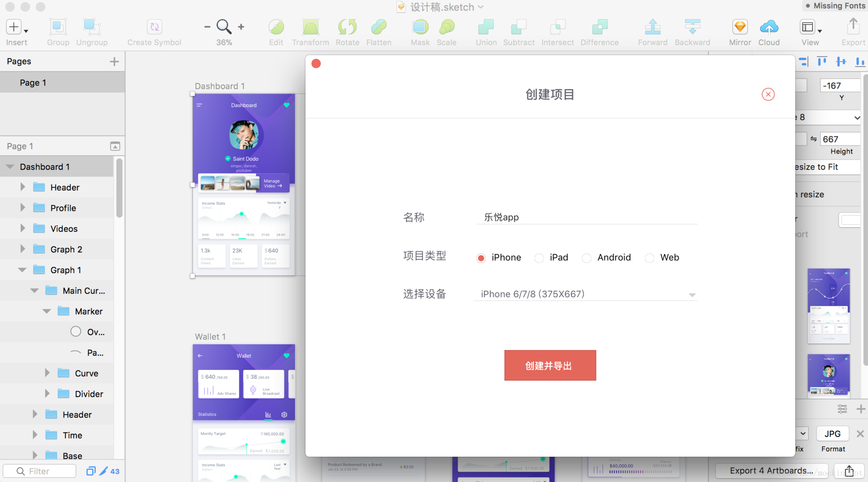The width and height of the screenshot is (868, 482).
Task: Expand the Curve layer group
Action: click(x=47, y=373)
